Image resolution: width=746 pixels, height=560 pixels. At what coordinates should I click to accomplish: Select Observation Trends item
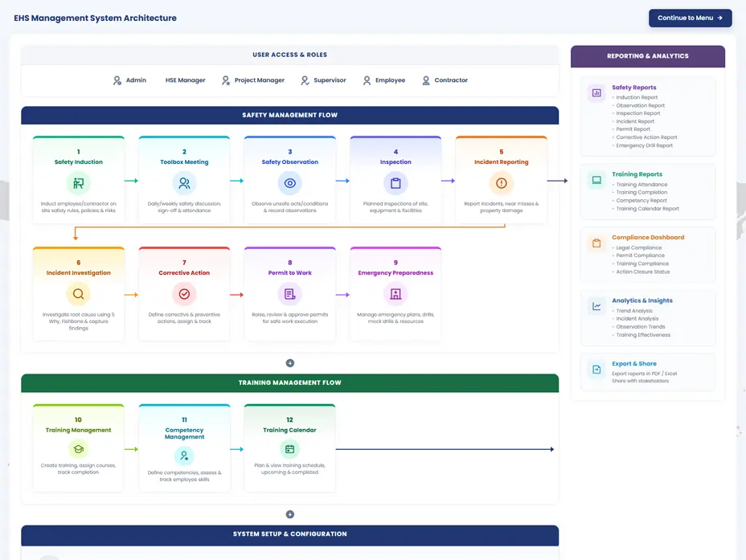point(641,326)
